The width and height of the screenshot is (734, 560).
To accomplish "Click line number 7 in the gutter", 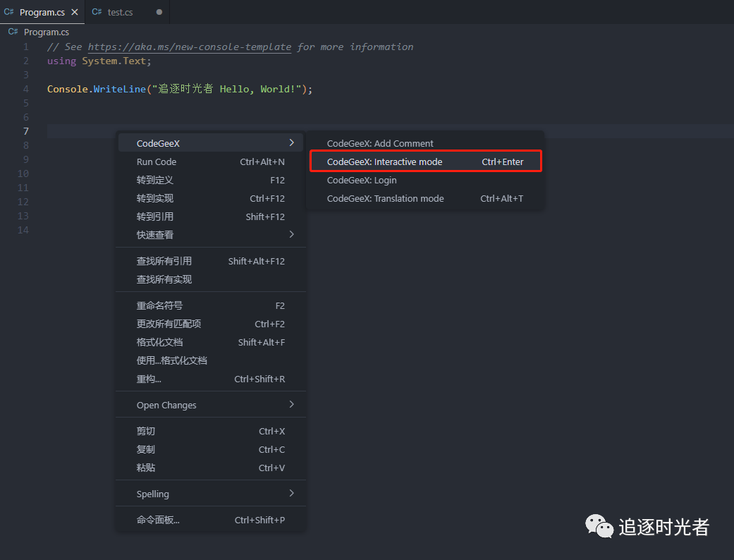I will (x=26, y=131).
